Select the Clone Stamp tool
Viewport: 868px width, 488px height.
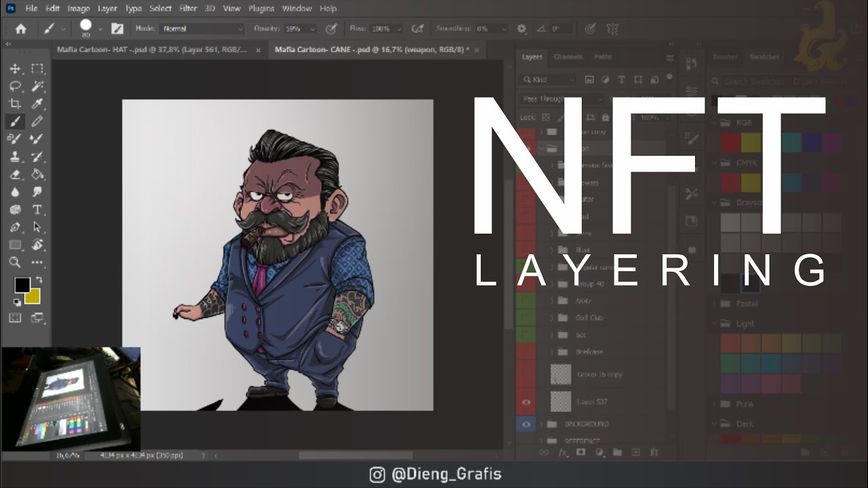[x=15, y=157]
